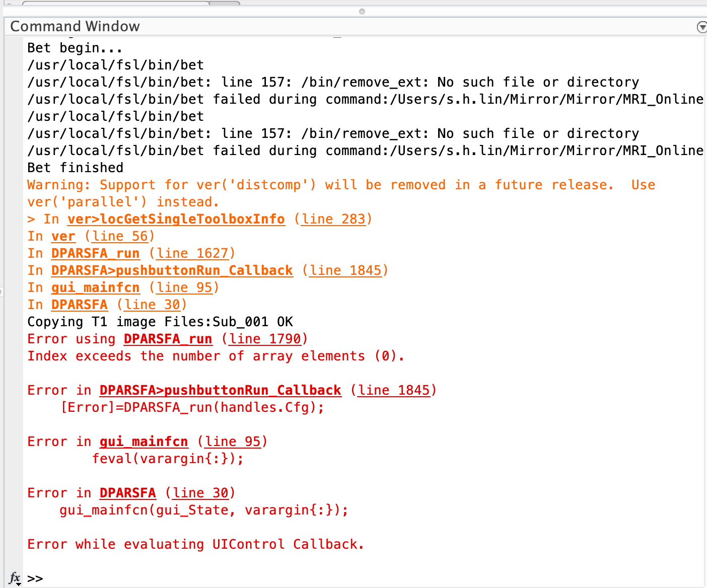Viewport: 707px width, 588px height.
Task: Click the line 30 link near gui_mainfcn call
Action: 201,493
